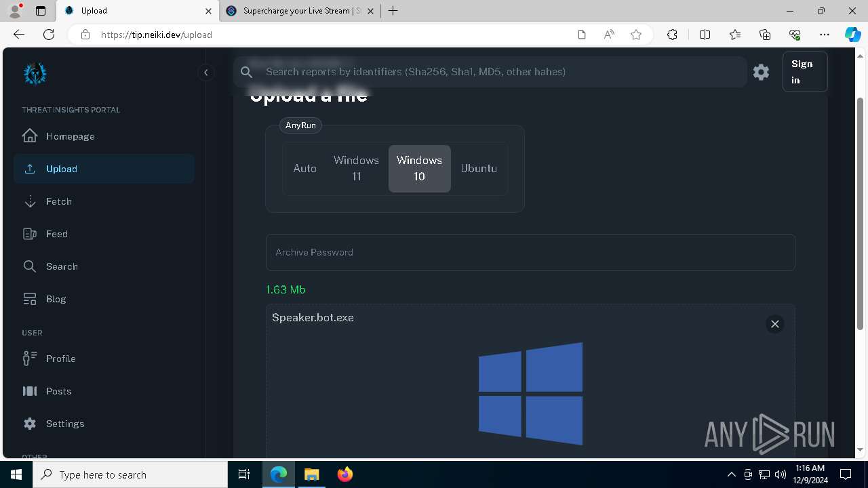868x488 pixels.
Task: Click the Speaker.bot.exe file name
Action: point(313,317)
